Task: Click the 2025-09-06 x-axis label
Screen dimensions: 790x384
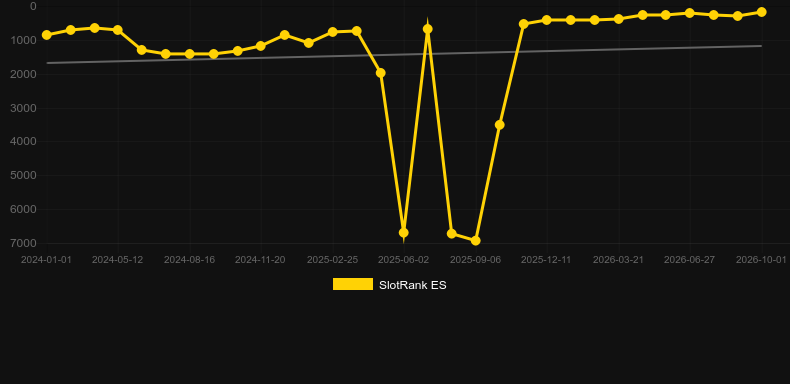Action: pyautogui.click(x=476, y=260)
